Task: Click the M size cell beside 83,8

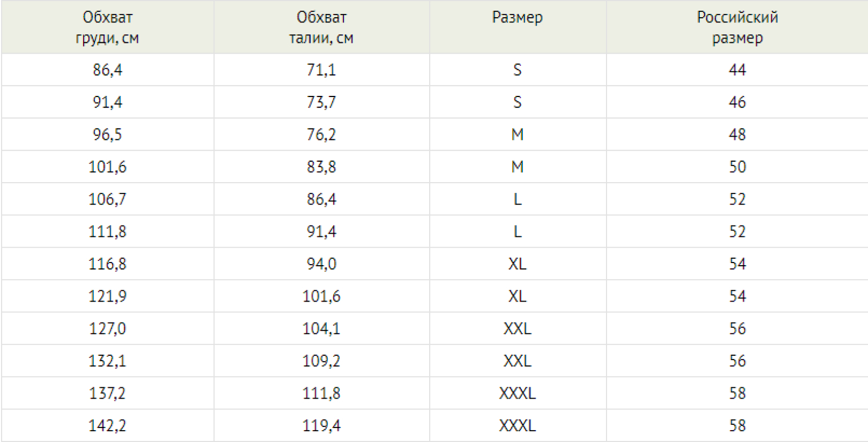Action: [517, 167]
